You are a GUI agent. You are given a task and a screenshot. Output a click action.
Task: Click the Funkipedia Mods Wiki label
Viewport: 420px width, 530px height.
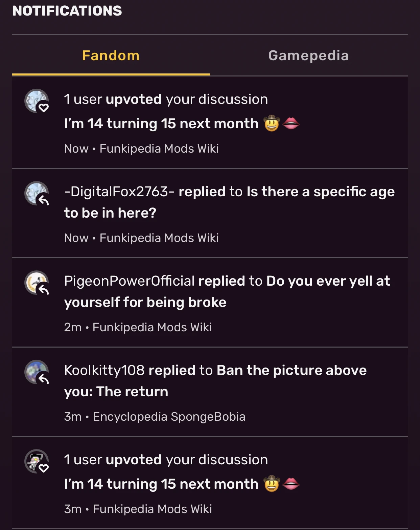click(x=158, y=148)
